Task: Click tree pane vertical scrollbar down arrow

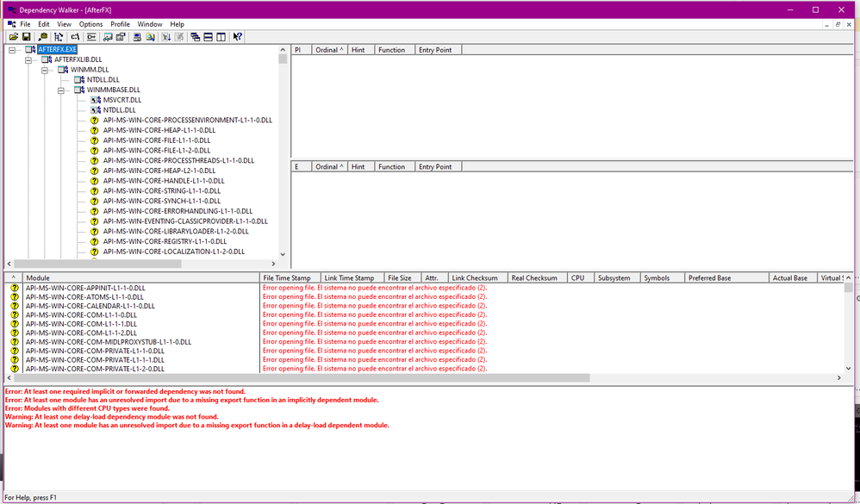Action: [283, 254]
